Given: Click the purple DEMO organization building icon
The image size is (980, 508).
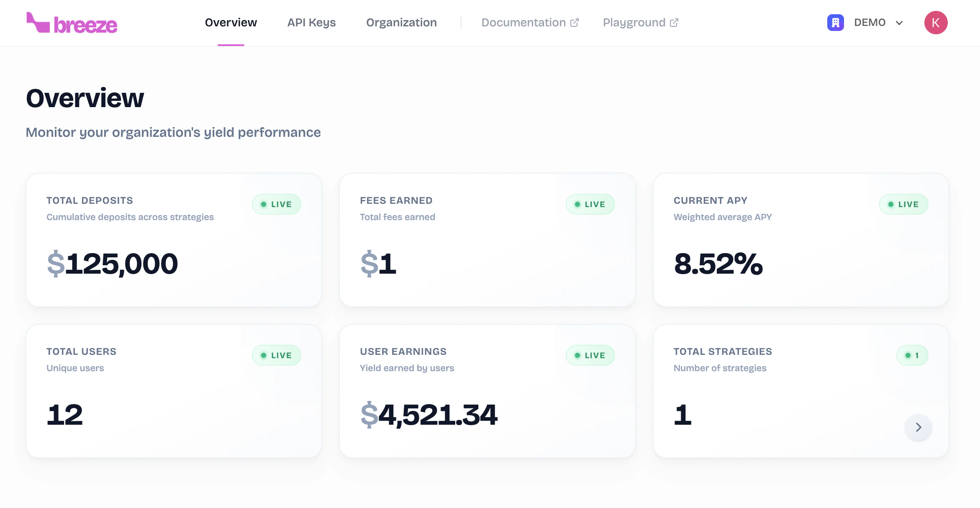Looking at the screenshot, I should point(835,23).
